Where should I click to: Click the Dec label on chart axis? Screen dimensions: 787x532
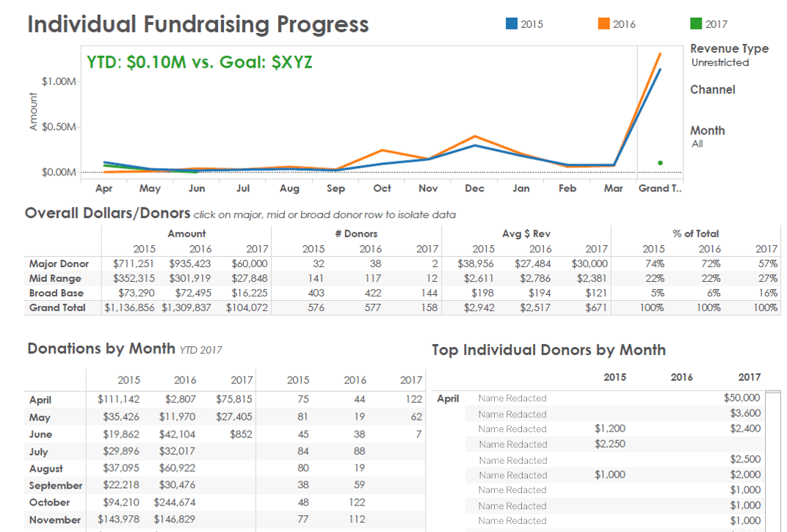(x=474, y=189)
